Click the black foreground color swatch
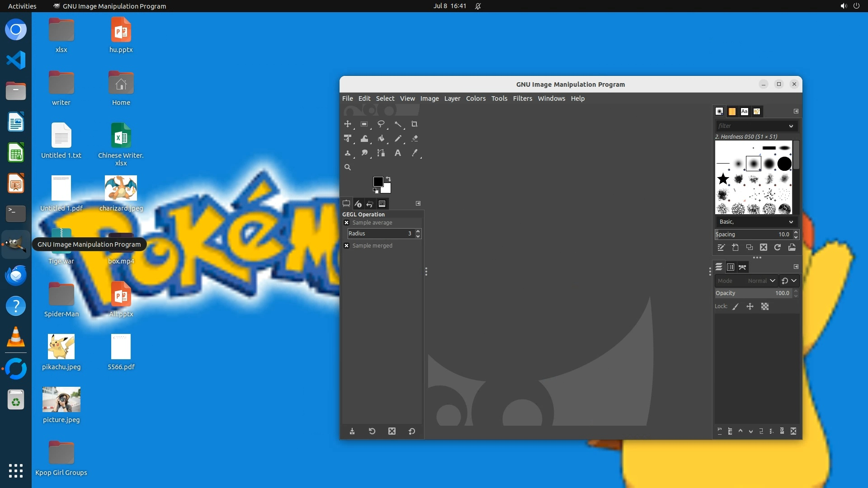 (x=377, y=181)
